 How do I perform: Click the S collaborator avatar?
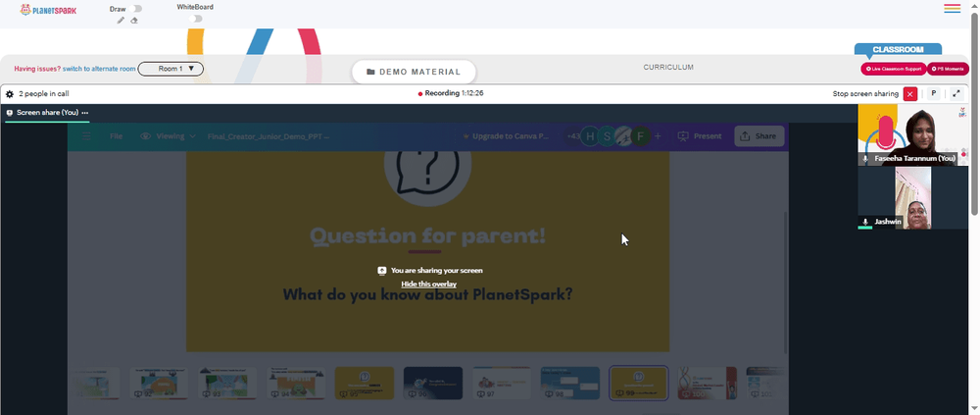[x=607, y=135]
